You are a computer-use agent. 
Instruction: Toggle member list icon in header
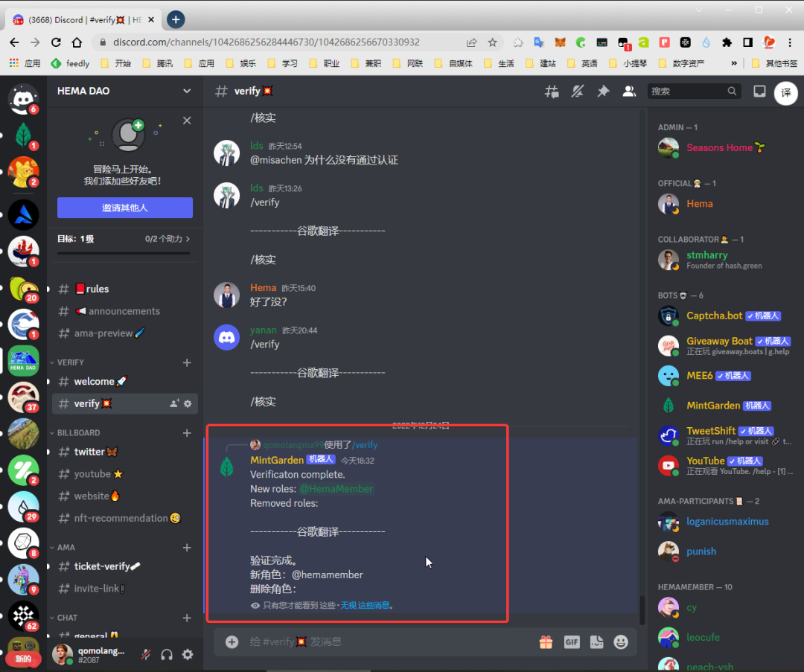coord(628,92)
